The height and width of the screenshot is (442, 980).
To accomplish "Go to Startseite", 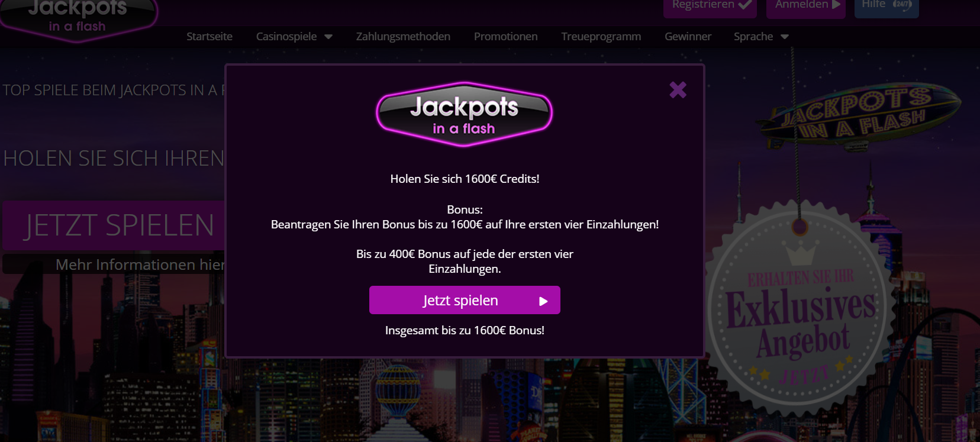I will click(x=209, y=37).
